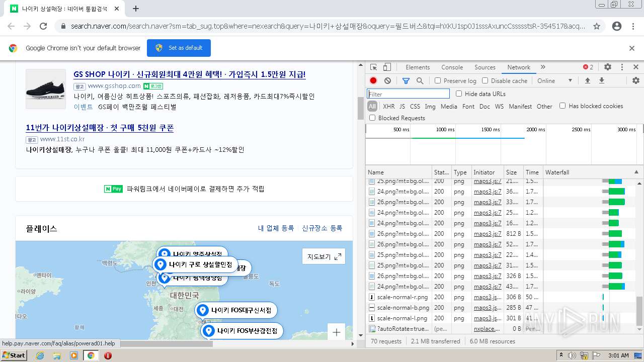
Task: Click the 나이키 구로 상설할인점 map pin
Action: pos(195,264)
